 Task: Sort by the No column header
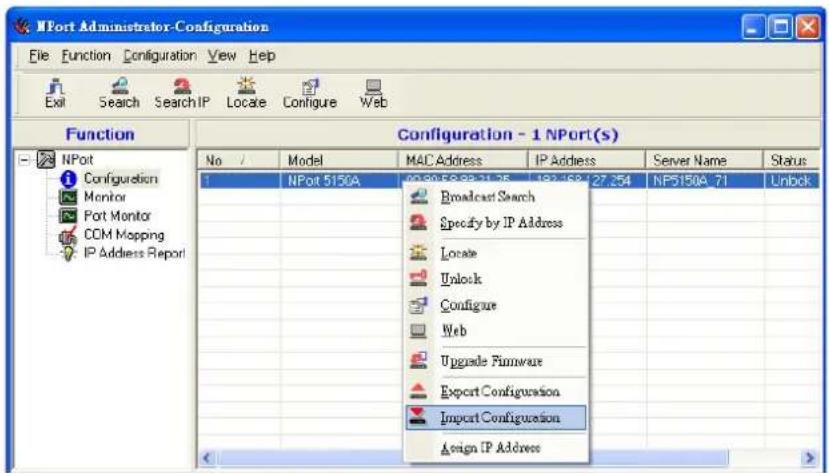238,160
